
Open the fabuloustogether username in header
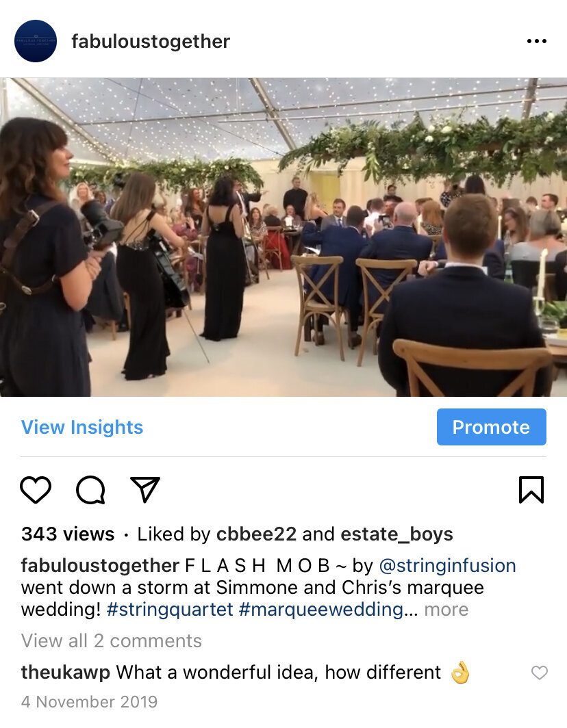click(x=151, y=41)
